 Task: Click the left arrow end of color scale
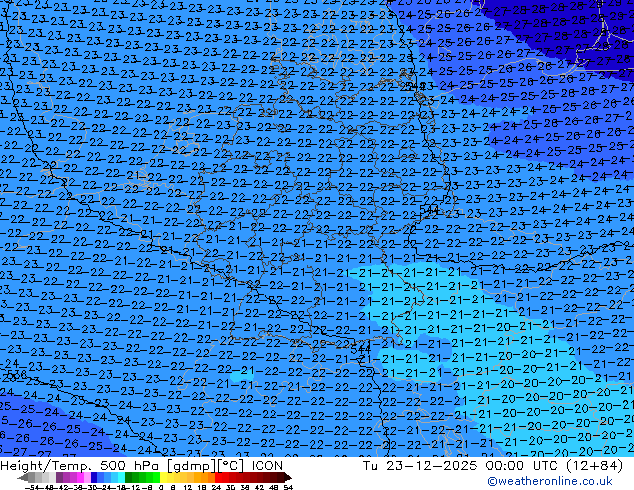(22, 477)
